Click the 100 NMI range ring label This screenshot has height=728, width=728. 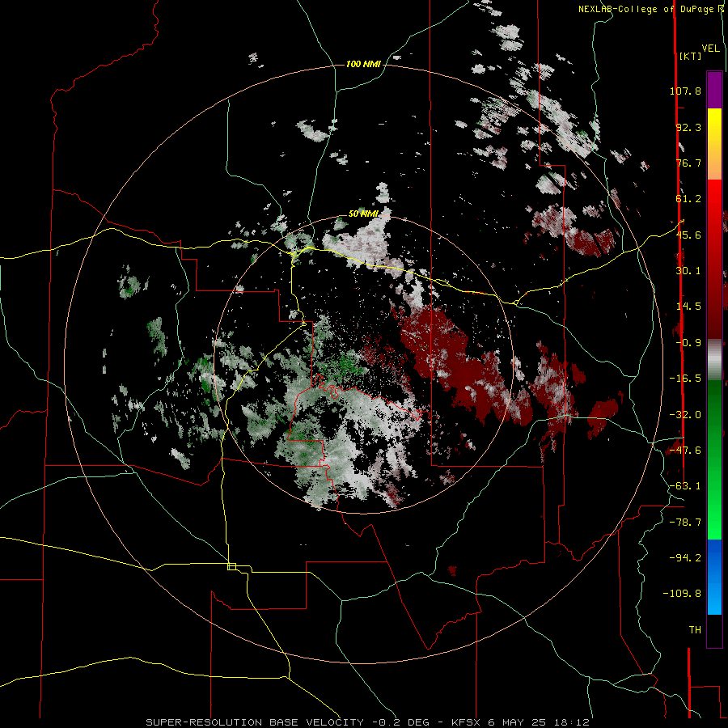(363, 64)
